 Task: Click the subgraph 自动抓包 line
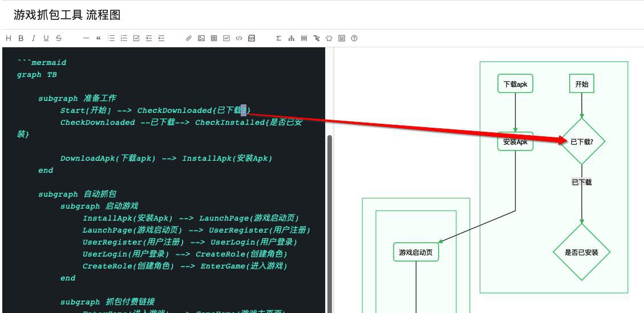pos(77,194)
